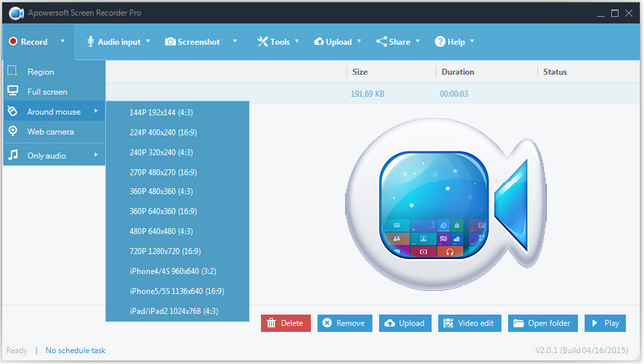Open the Screenshot label in toolbar
This screenshot has width=644, height=364.
coord(199,42)
